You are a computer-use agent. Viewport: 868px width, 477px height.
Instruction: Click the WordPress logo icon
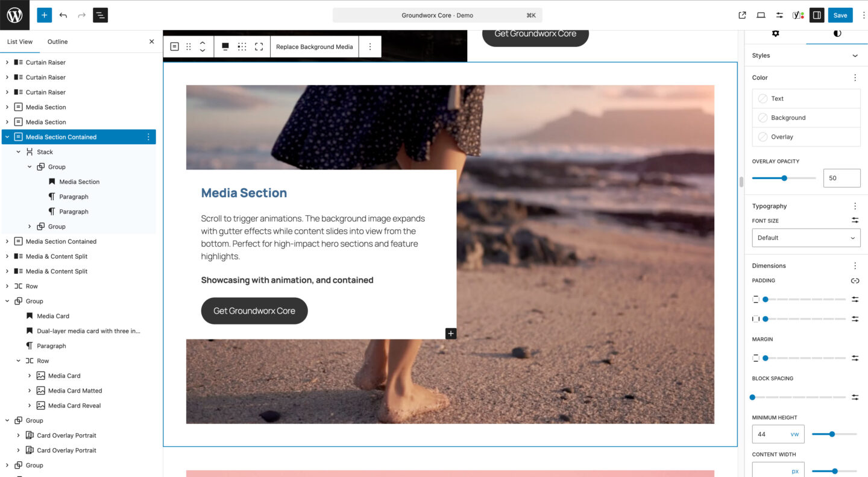14,15
